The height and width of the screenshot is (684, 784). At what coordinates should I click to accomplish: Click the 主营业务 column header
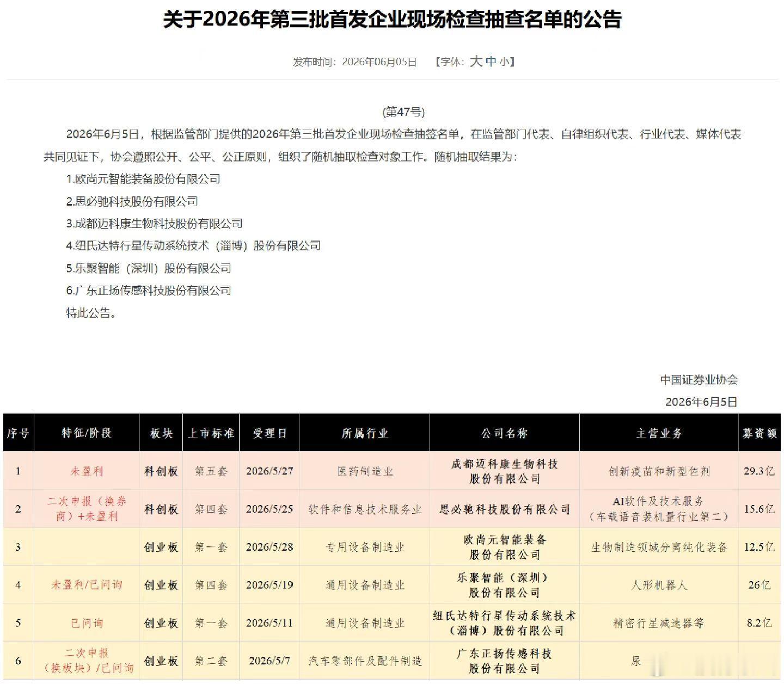pos(659,433)
